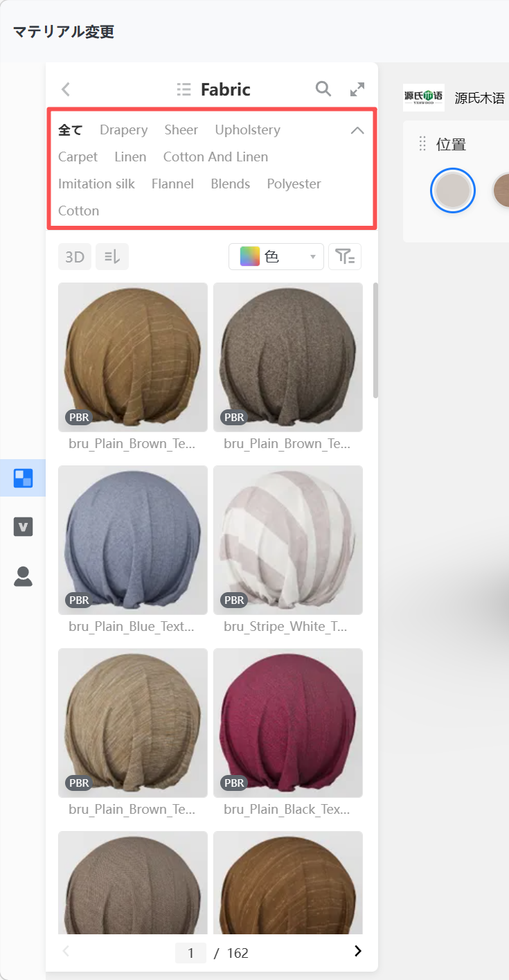
Task: Click the page number input field
Action: click(190, 953)
